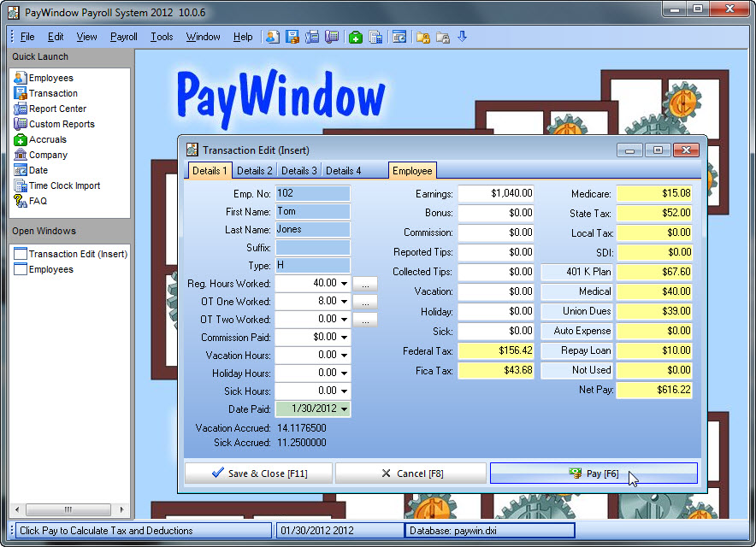Open the Date Paid calendar dropdown

coord(344,409)
